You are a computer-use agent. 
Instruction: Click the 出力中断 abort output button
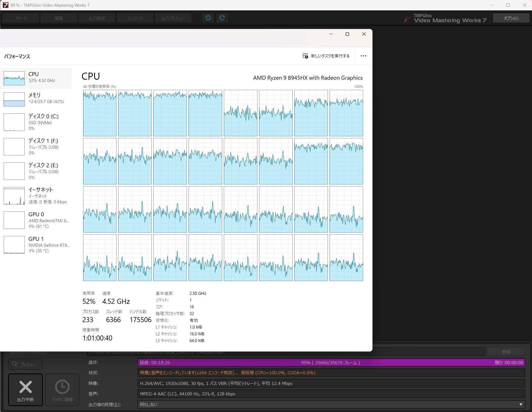point(25,390)
